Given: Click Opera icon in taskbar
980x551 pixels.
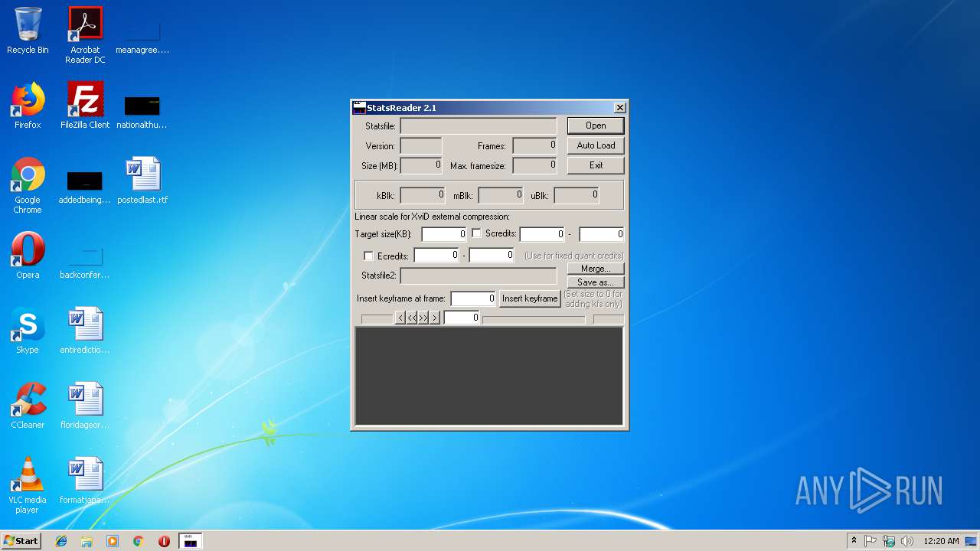Looking at the screenshot, I should tap(164, 541).
